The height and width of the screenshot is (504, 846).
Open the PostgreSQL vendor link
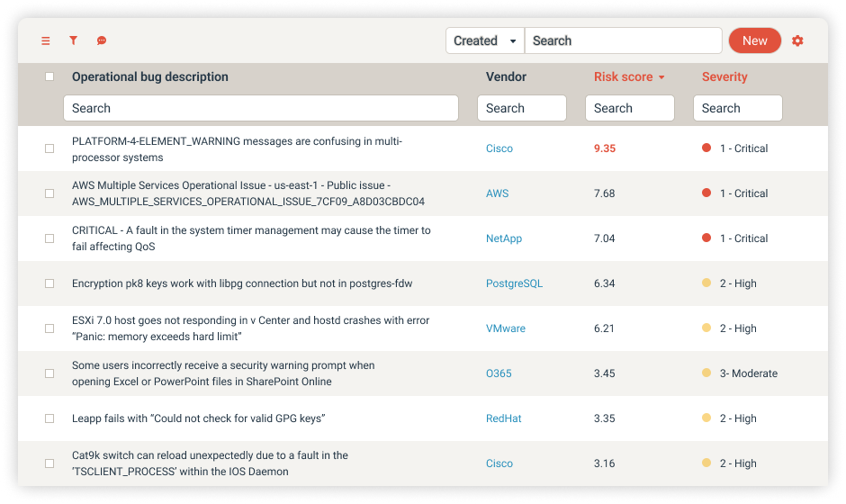click(514, 283)
